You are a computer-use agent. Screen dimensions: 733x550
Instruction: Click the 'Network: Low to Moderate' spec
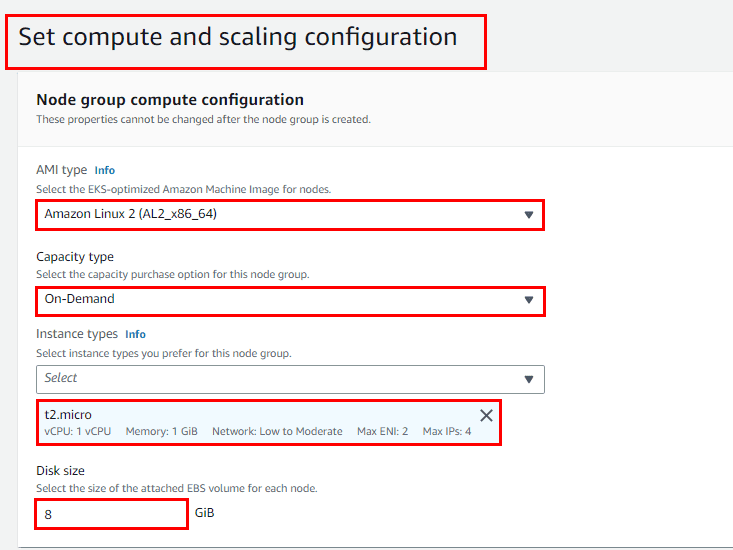point(275,432)
